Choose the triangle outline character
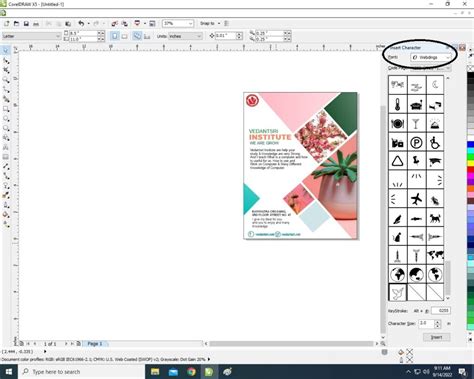474x379 pixels. pyautogui.click(x=397, y=161)
